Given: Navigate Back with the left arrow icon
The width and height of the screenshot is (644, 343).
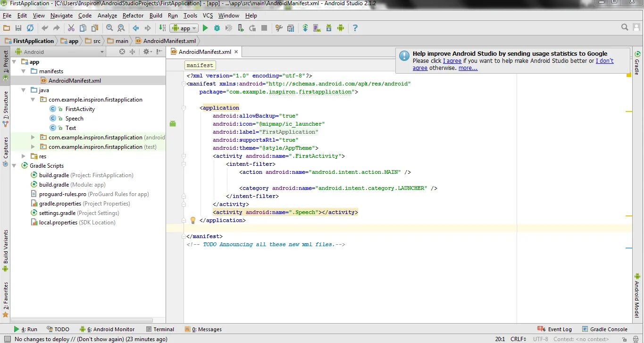Looking at the screenshot, I should tap(136, 28).
